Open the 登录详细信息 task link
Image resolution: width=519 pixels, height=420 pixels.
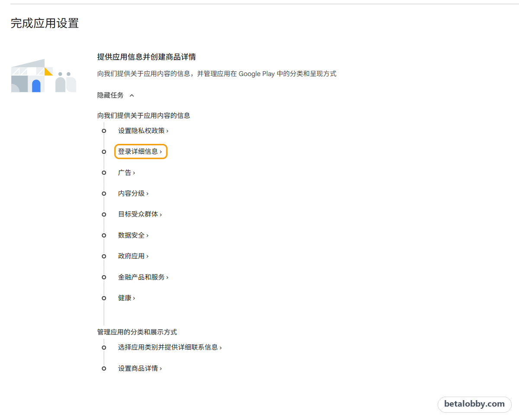(x=140, y=152)
